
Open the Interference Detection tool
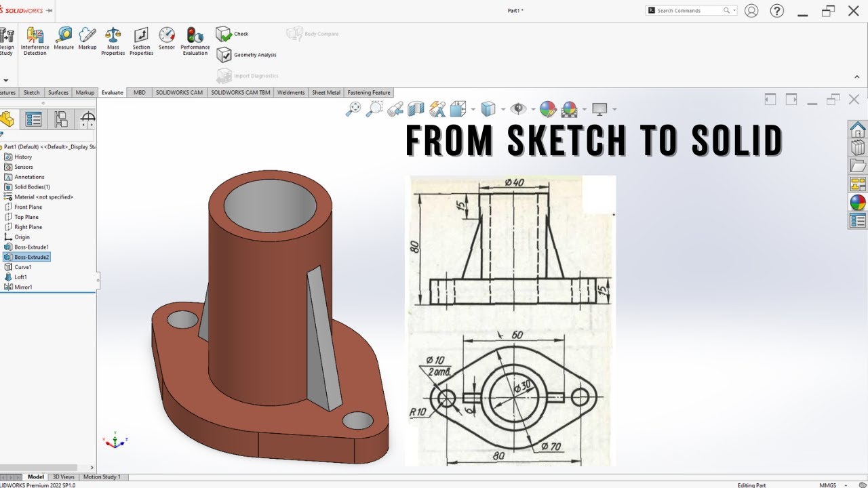point(35,41)
